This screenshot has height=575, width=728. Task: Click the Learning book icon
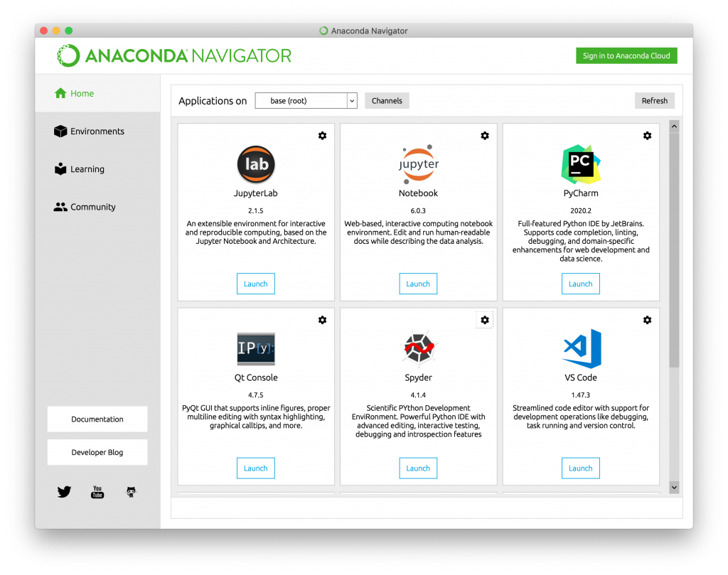(60, 169)
